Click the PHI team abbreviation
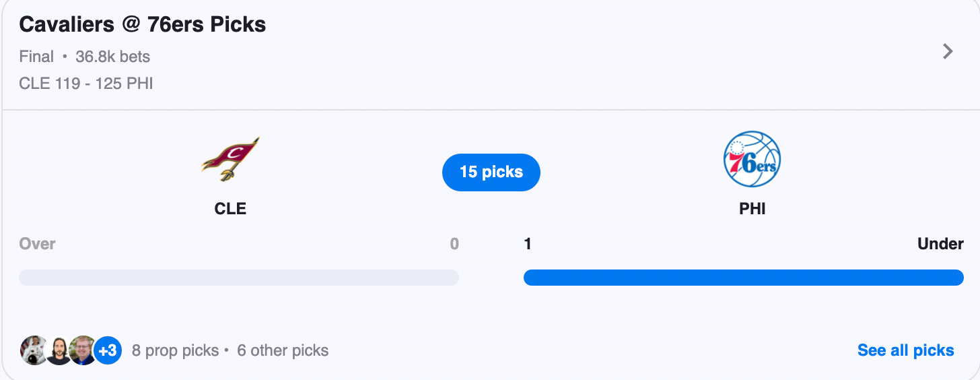 753,209
